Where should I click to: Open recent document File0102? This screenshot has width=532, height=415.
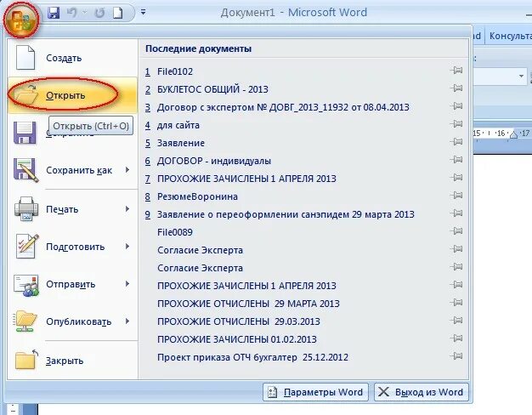tap(175, 71)
